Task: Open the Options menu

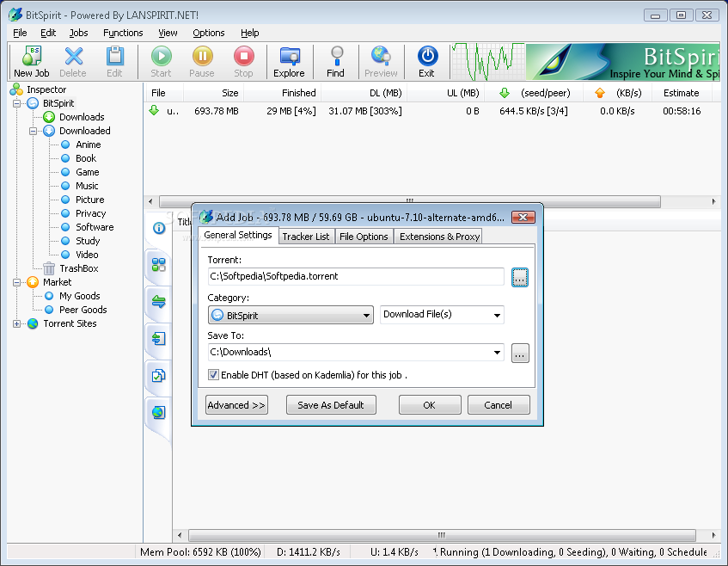Action: pyautogui.click(x=209, y=33)
